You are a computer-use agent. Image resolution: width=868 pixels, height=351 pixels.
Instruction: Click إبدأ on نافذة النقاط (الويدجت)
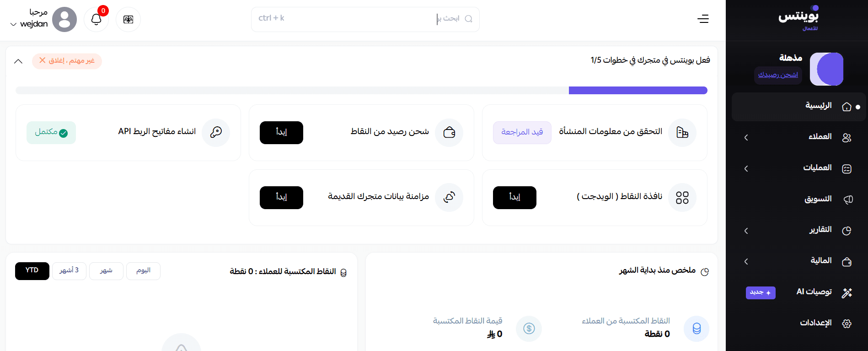pos(514,198)
